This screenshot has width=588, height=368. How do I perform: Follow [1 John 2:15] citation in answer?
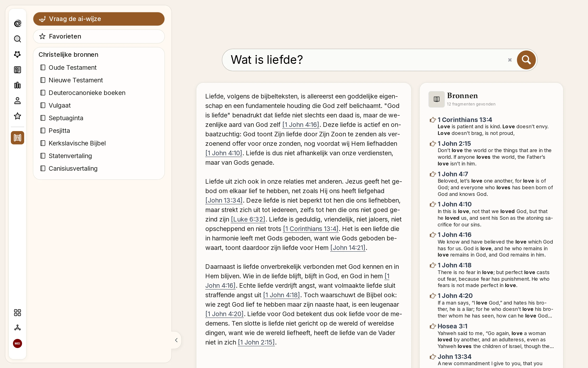tap(256, 342)
